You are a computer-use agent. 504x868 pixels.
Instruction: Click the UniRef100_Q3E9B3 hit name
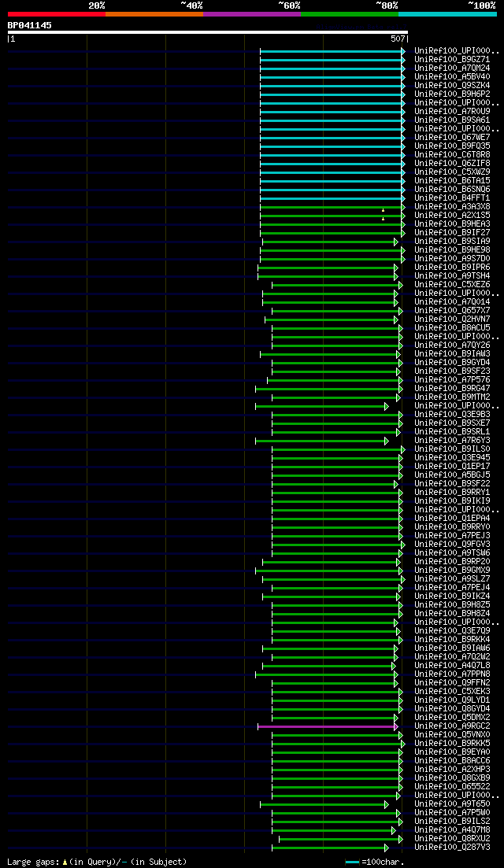(452, 414)
